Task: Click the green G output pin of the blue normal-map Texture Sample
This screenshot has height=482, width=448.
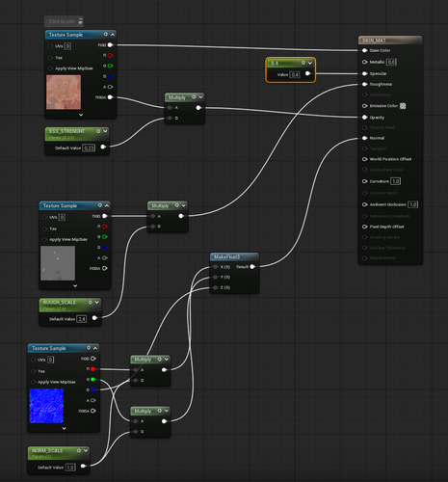Action: tap(92, 380)
